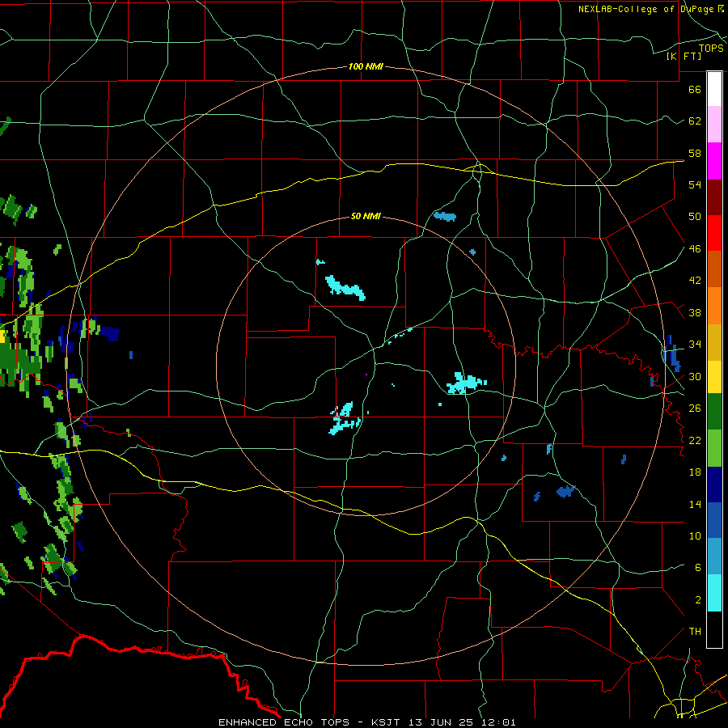Click the white swatch in the tops legend
The image size is (728, 728).
(x=714, y=89)
